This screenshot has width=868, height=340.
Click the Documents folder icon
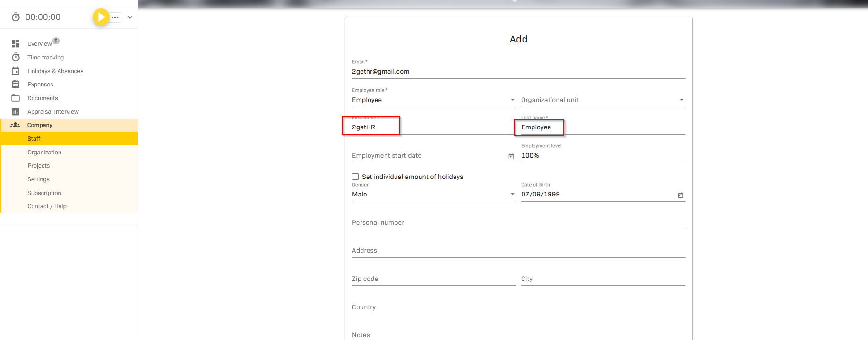(x=16, y=98)
